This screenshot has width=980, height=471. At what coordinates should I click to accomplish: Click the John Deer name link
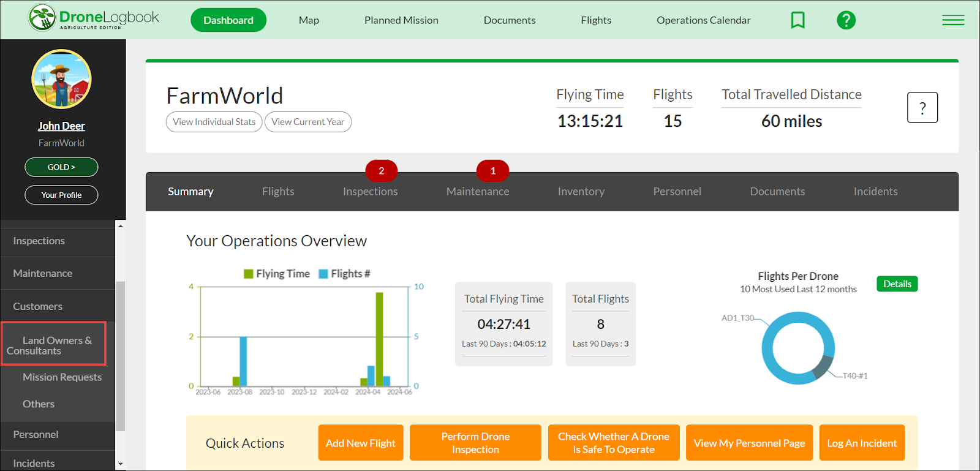click(61, 126)
